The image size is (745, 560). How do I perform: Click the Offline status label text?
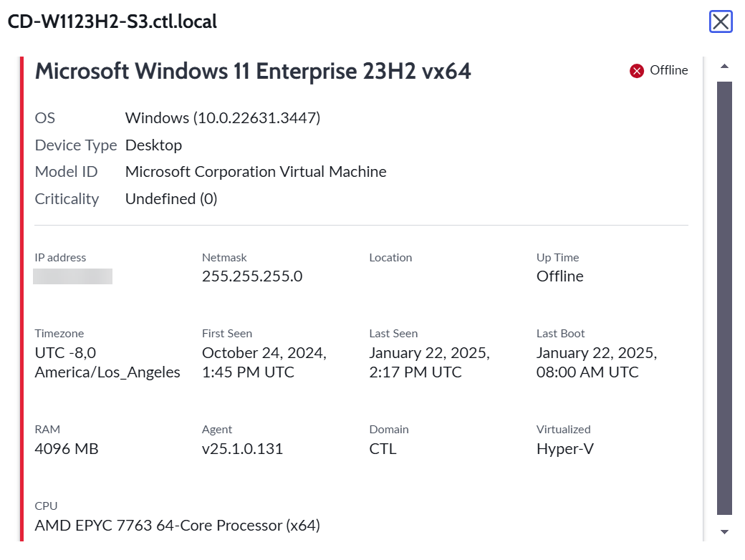coord(668,70)
